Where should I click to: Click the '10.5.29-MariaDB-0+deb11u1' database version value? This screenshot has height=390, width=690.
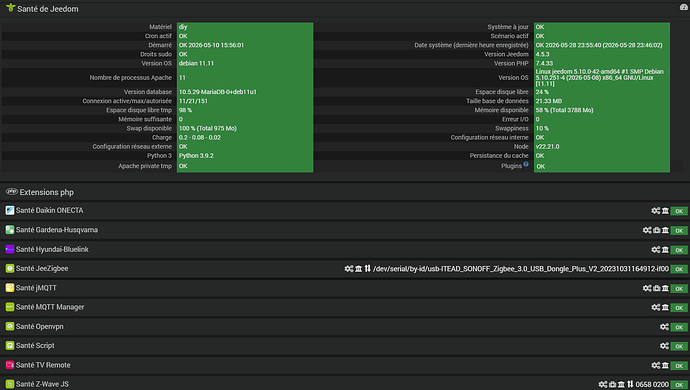point(218,92)
